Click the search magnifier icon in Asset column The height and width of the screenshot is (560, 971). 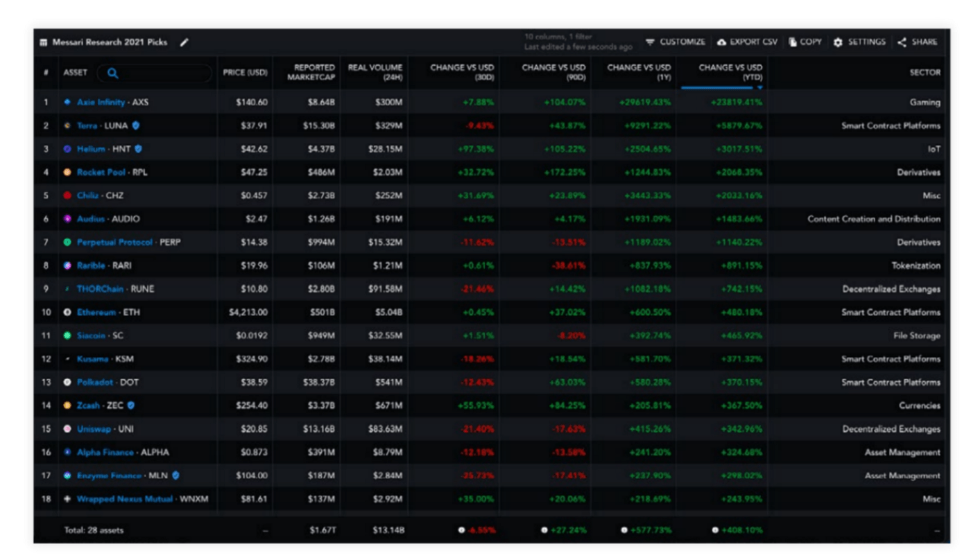113,73
